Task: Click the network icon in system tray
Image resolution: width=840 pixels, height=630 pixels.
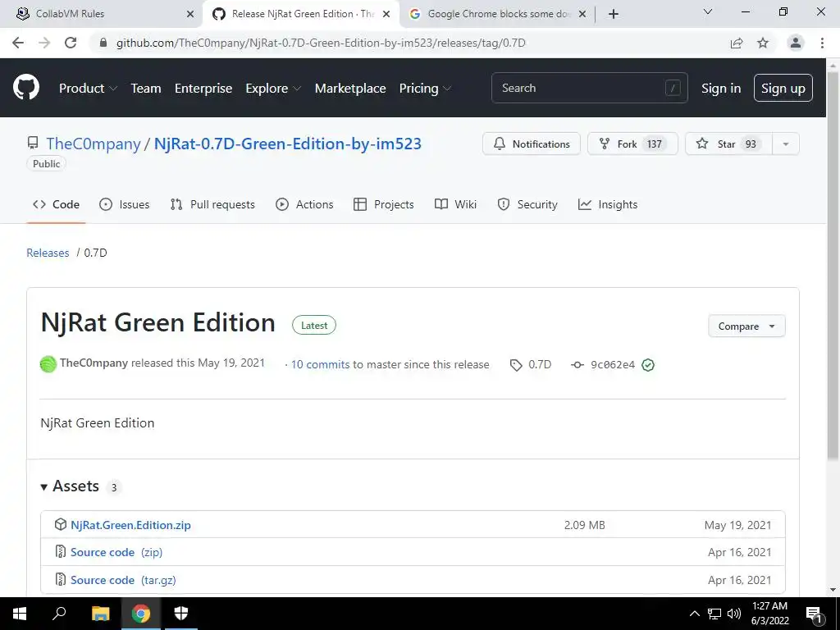Action: click(714, 614)
